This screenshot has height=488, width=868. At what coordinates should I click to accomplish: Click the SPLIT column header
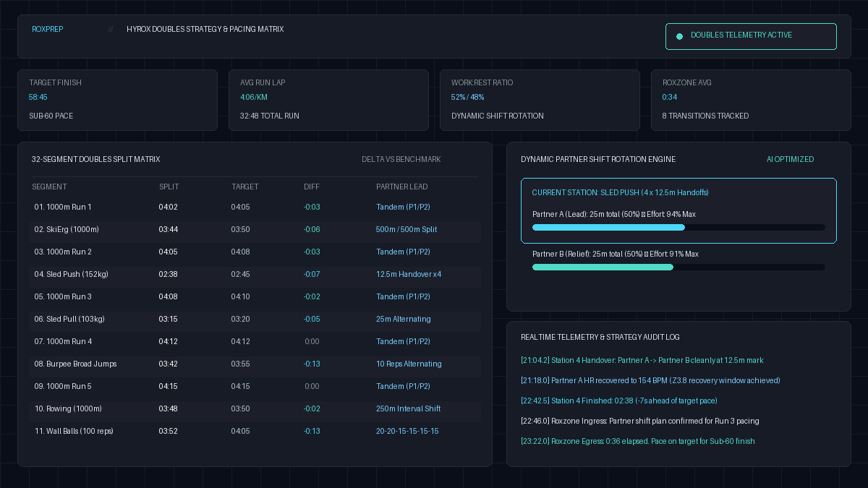tap(169, 187)
